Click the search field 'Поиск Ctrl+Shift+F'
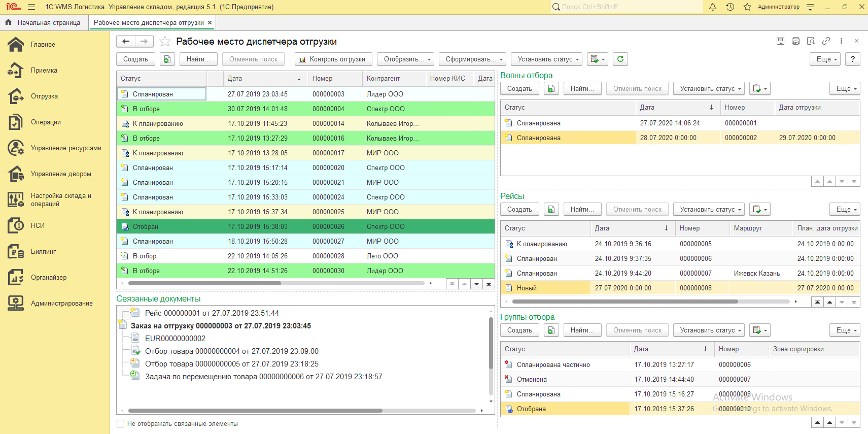868x434 pixels. 629,7
